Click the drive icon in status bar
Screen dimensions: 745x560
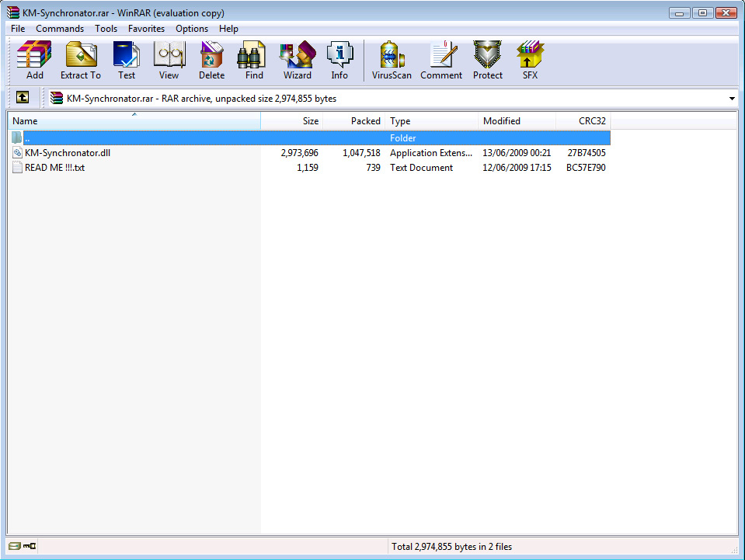pos(14,546)
